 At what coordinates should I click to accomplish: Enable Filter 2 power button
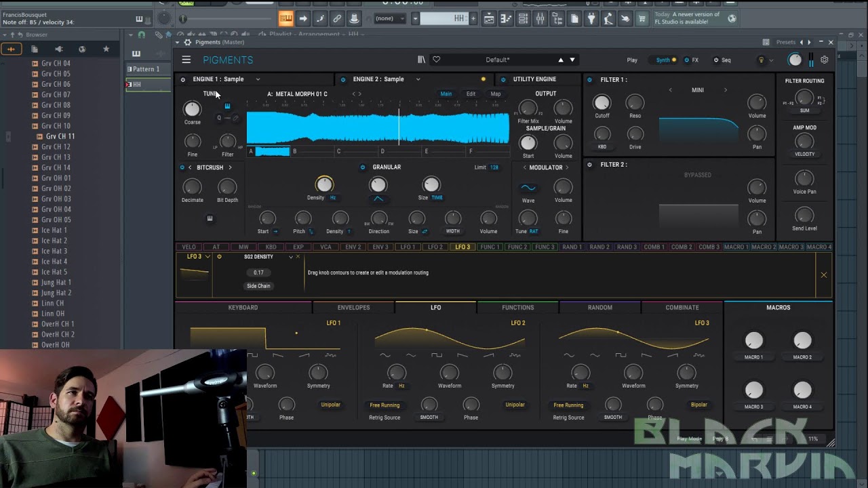589,165
